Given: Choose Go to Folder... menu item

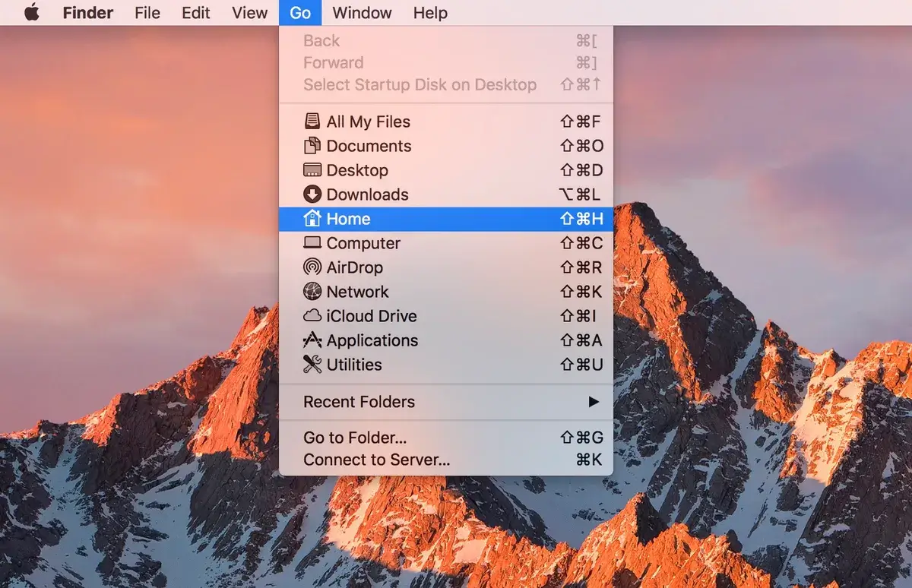Looking at the screenshot, I should [355, 438].
